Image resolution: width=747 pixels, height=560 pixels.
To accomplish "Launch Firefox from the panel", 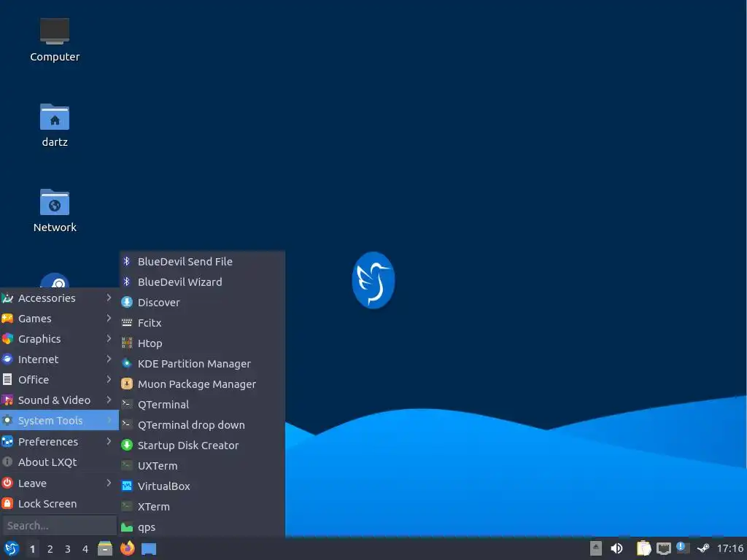I will click(x=127, y=548).
